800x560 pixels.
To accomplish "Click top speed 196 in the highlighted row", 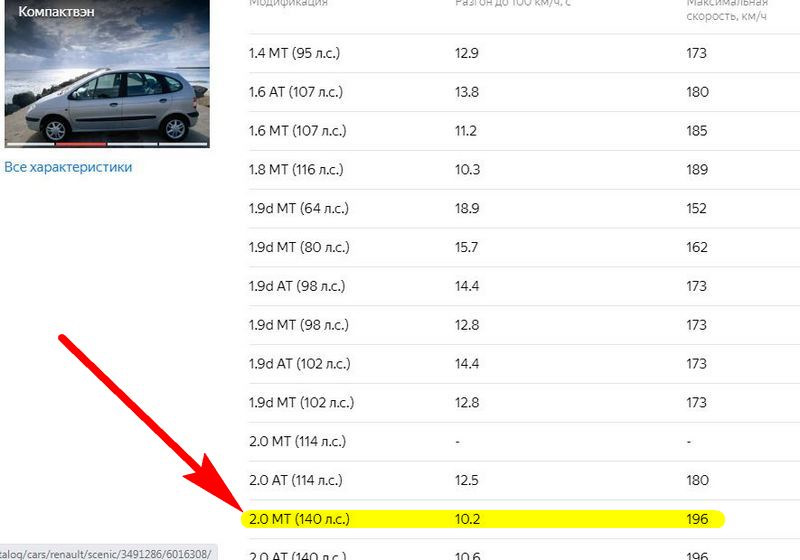I will pyautogui.click(x=697, y=519).
